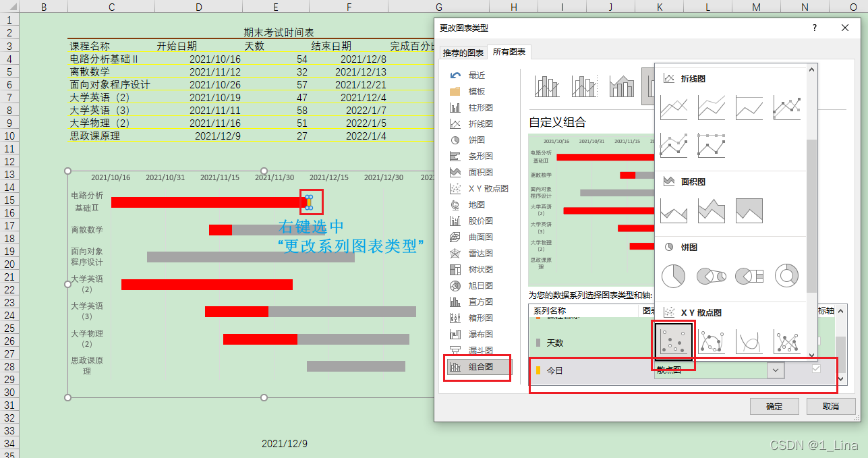
Task: Pick the stacked line with markers option
Action: [673, 145]
